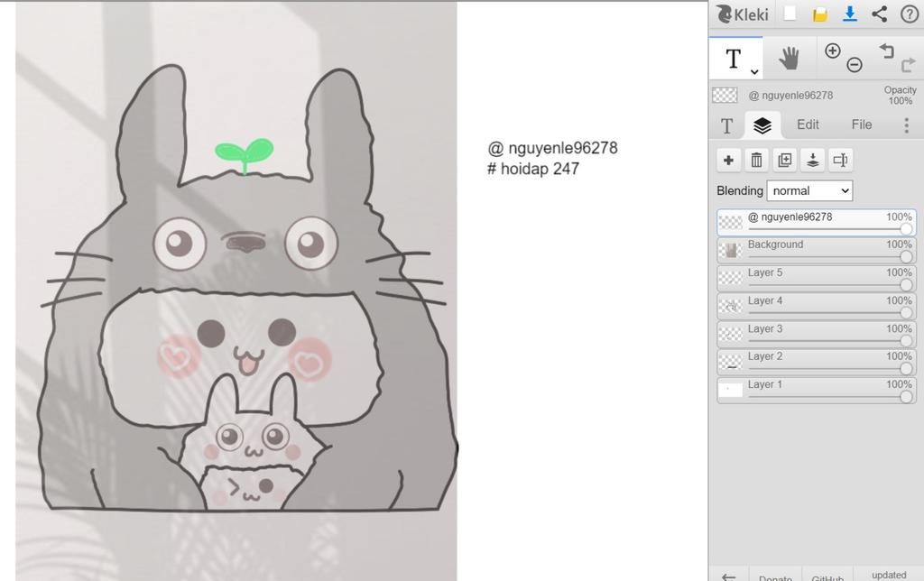Open the three-dot more options menu

tap(906, 124)
